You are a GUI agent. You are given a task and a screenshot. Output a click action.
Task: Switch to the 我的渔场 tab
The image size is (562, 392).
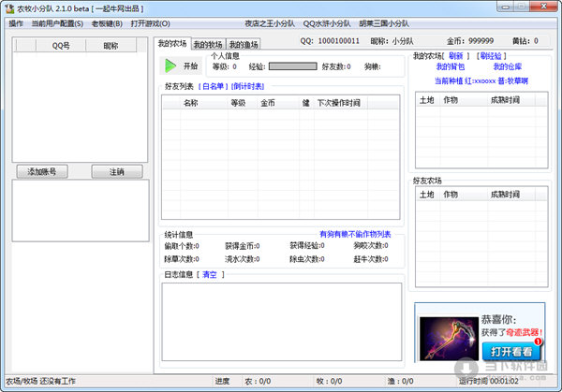pos(244,44)
